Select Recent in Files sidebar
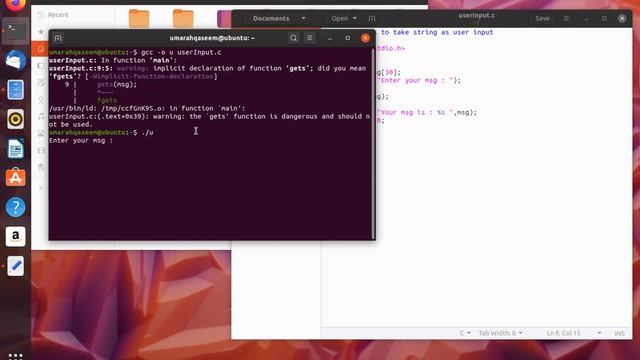The image size is (640, 360). pyautogui.click(x=53, y=15)
